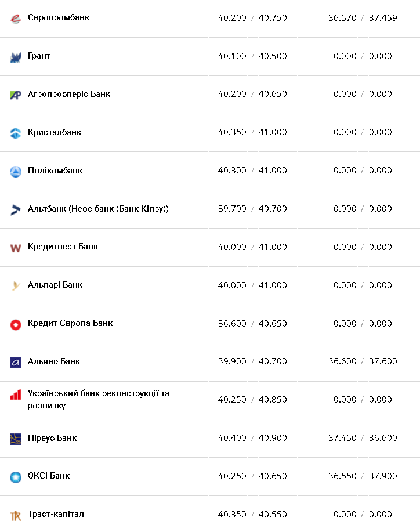420x532 pixels.
Task: Click the Траст-капітал logo icon
Action: click(x=16, y=515)
